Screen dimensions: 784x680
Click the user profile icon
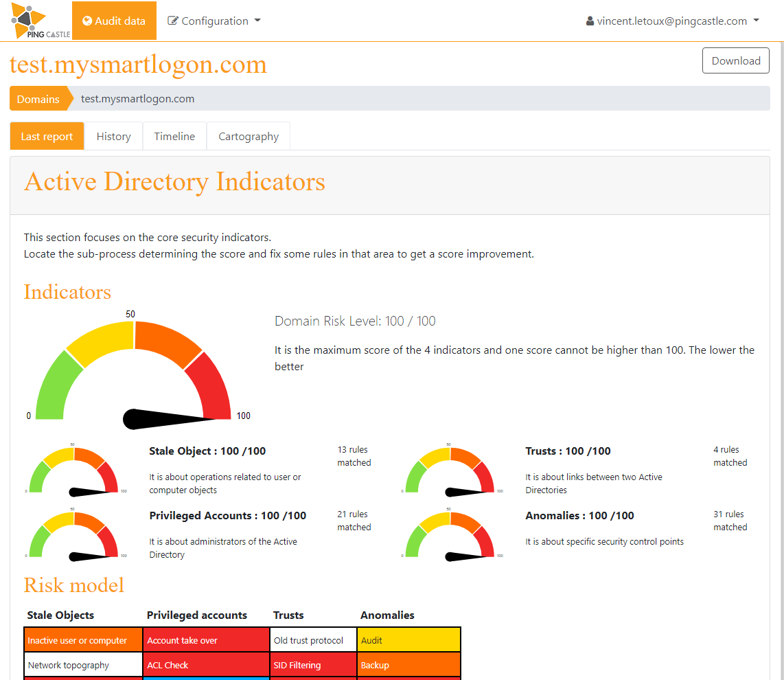590,21
